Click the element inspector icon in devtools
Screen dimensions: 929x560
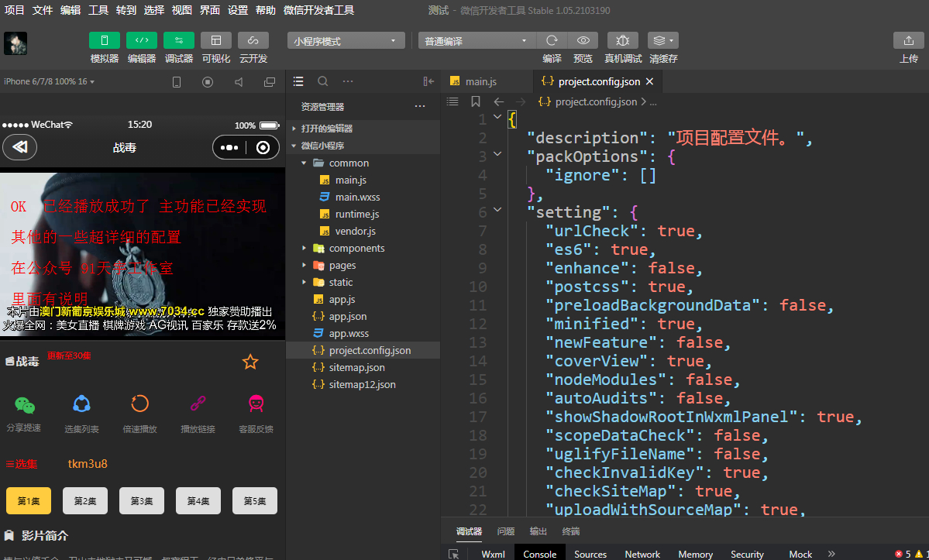tap(454, 554)
